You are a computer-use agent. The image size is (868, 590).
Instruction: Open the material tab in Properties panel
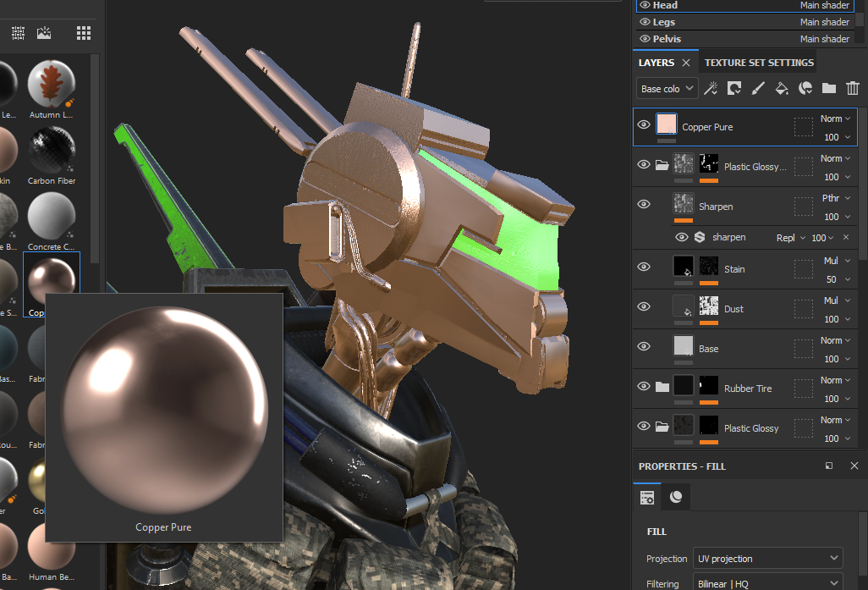click(x=676, y=498)
